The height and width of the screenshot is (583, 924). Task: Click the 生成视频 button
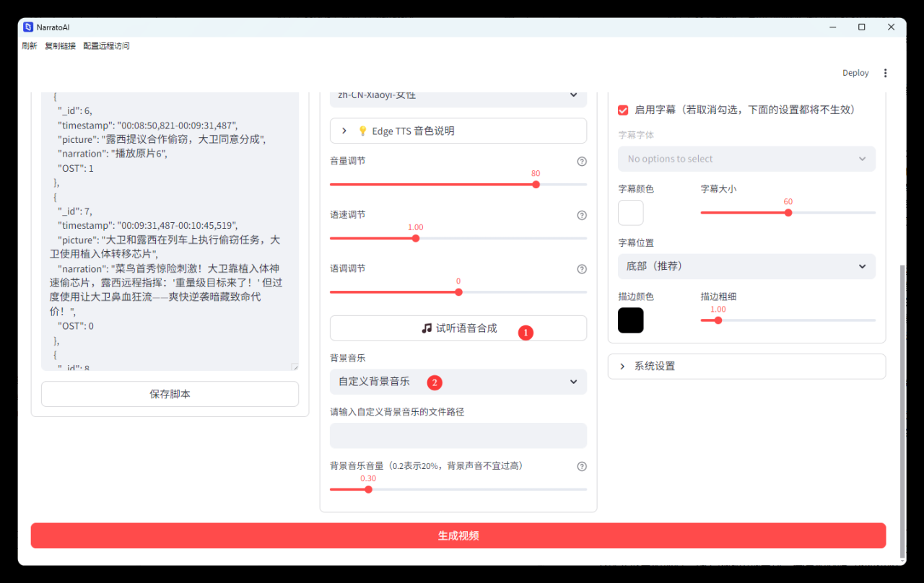[x=458, y=536]
